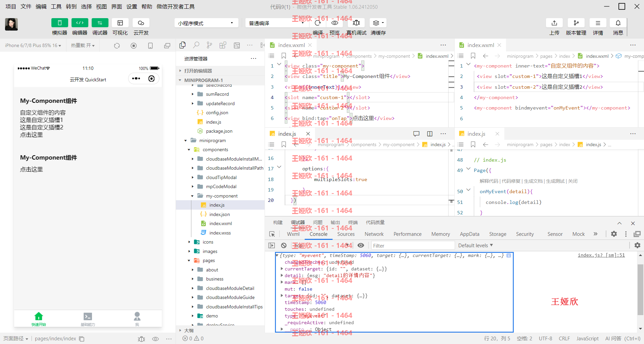Viewport: 644px width, 344px height.
Task: Open index.wxss in my-component
Action: pyautogui.click(x=220, y=233)
